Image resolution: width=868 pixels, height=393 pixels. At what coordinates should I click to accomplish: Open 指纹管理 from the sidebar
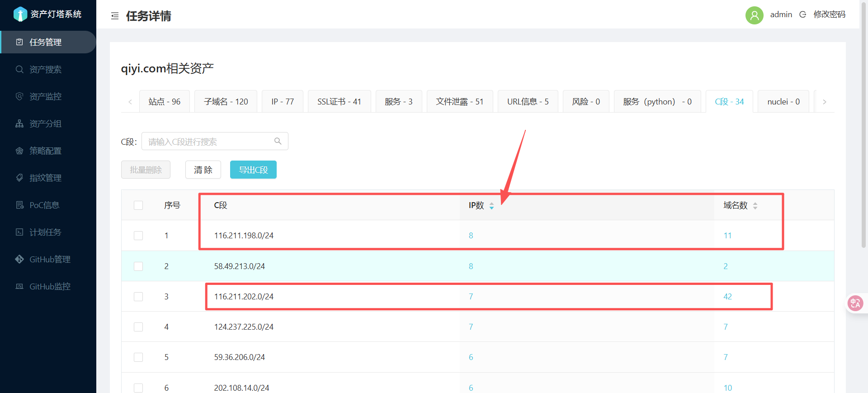[45, 178]
